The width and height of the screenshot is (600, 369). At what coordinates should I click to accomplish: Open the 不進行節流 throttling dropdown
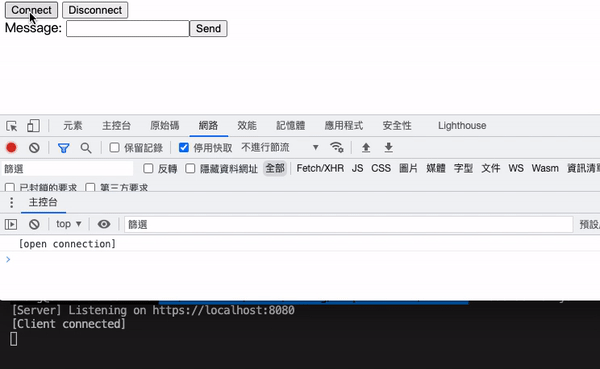click(x=280, y=147)
